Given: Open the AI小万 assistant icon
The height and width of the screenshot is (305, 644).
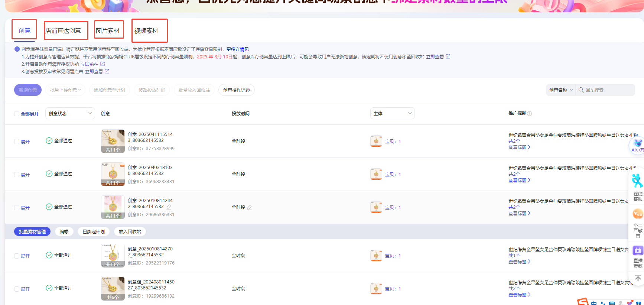Looking at the screenshot, I should point(637,145).
